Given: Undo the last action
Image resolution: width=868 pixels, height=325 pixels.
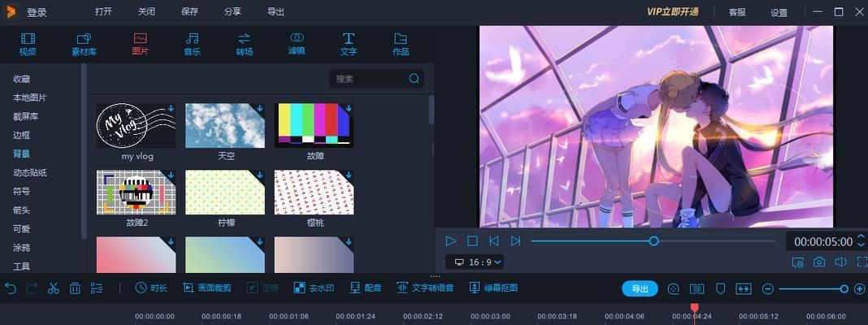Looking at the screenshot, I should [x=10, y=288].
